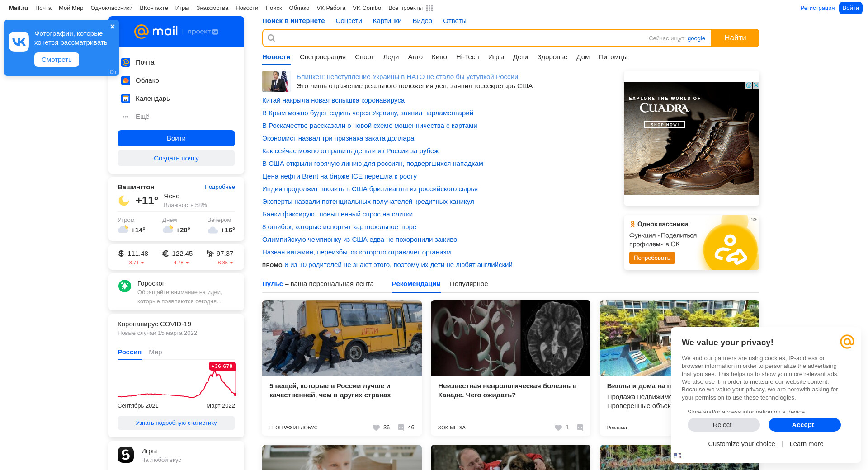Expand Customize your choice privacy options
The width and height of the screenshot is (868, 470).
click(741, 444)
